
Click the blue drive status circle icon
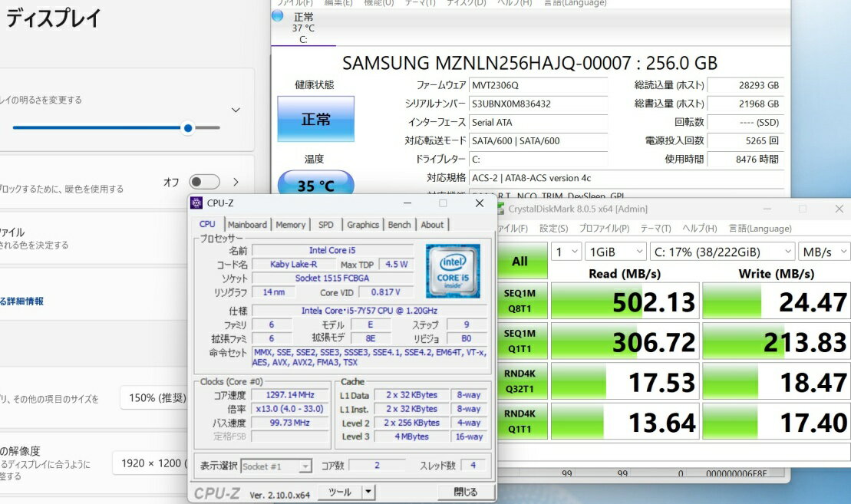click(277, 15)
